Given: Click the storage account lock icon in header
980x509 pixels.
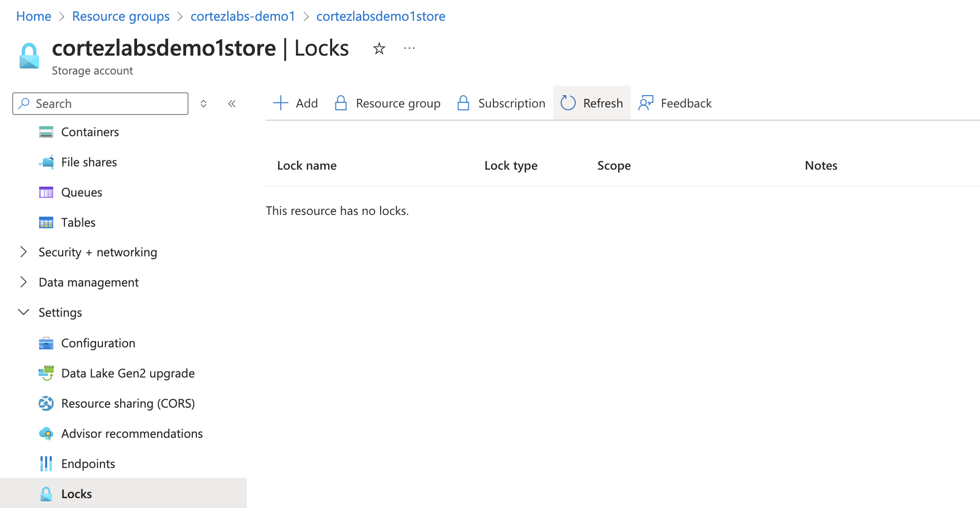Looking at the screenshot, I should [29, 56].
